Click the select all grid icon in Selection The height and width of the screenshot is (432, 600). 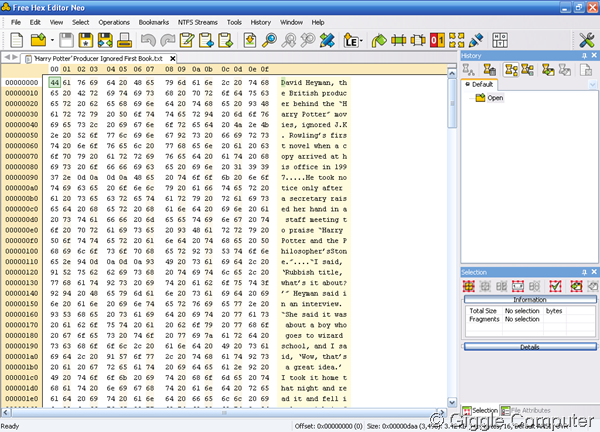point(469,286)
